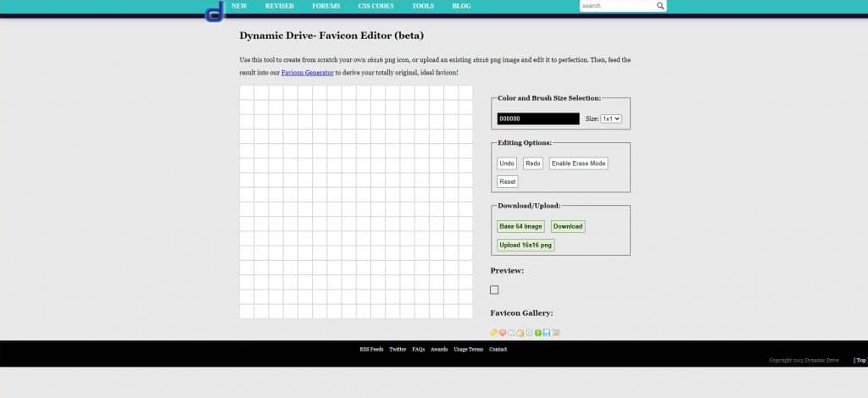Pick the tan folder favicon in gallery
Screen dimensions: 868x398
[x=520, y=333]
